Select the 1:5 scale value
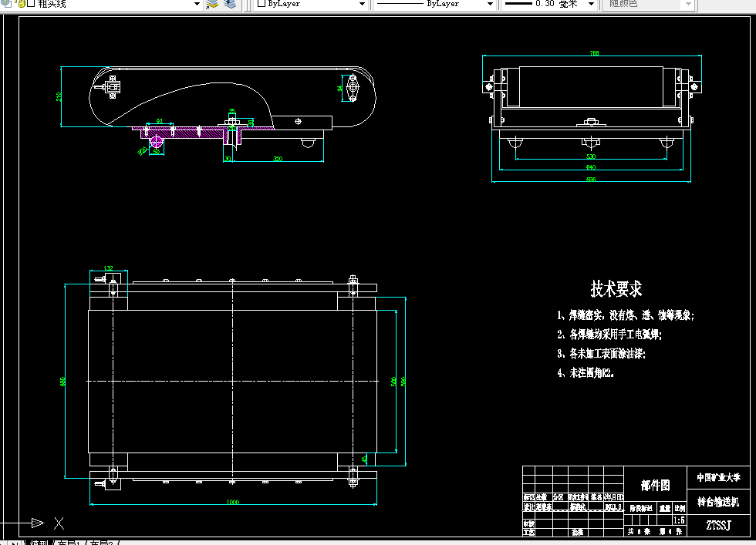 [x=680, y=520]
